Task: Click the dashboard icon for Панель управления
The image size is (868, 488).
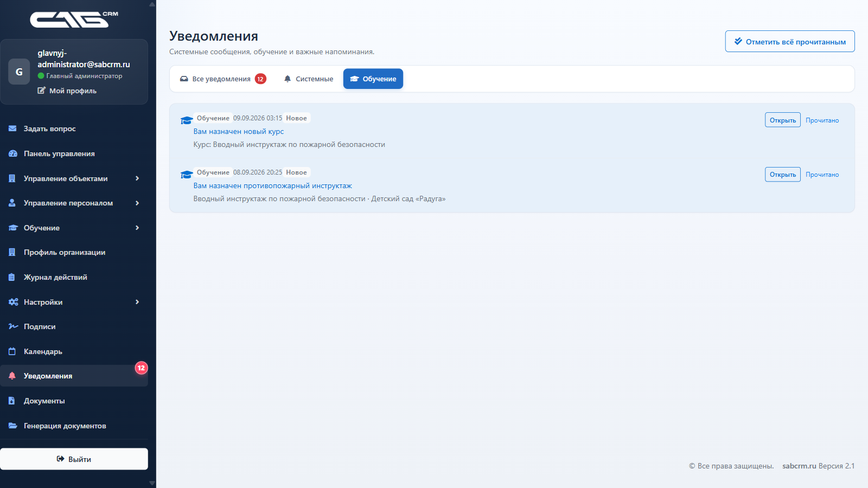Action: pyautogui.click(x=12, y=153)
